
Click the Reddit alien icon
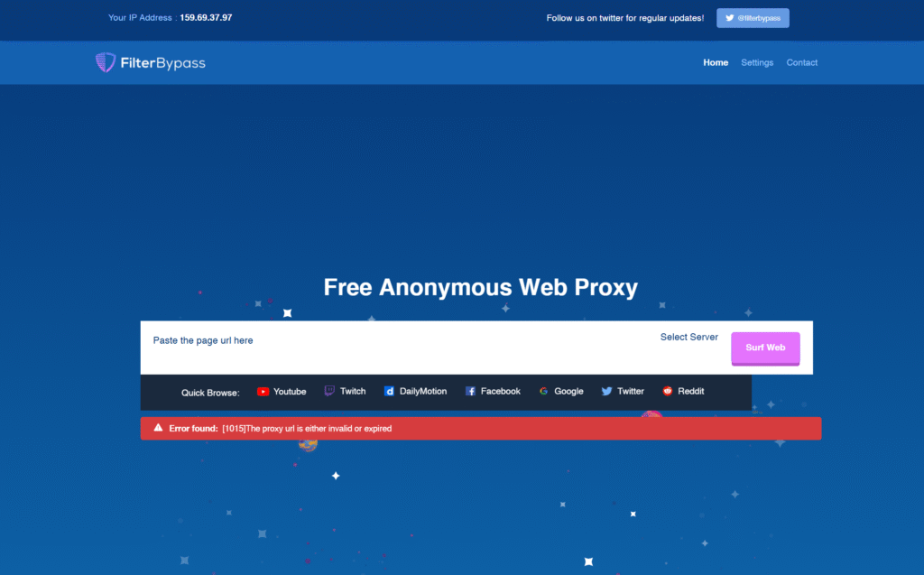pyautogui.click(x=668, y=391)
